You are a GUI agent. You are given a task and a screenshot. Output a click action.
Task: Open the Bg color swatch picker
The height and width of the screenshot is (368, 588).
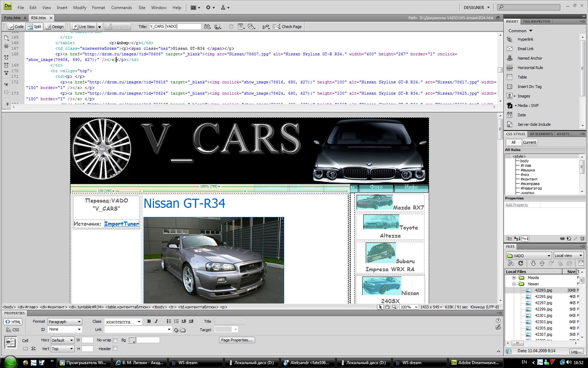click(132, 340)
